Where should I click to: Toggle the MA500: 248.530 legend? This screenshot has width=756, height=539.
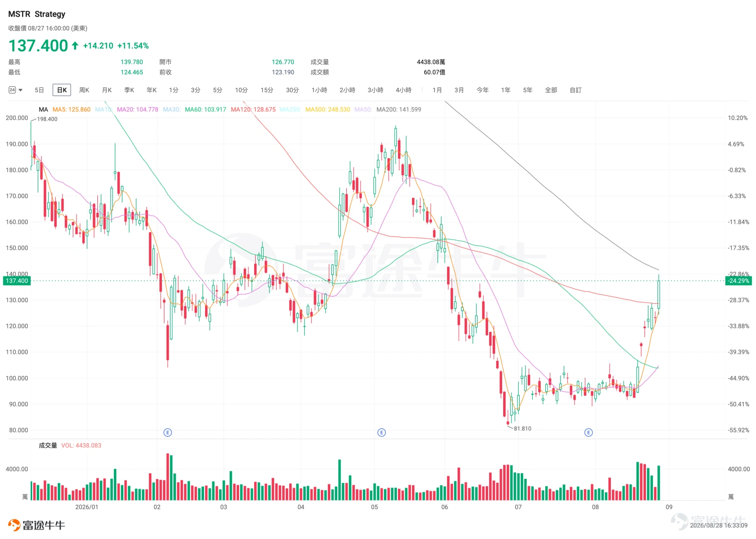(327, 109)
